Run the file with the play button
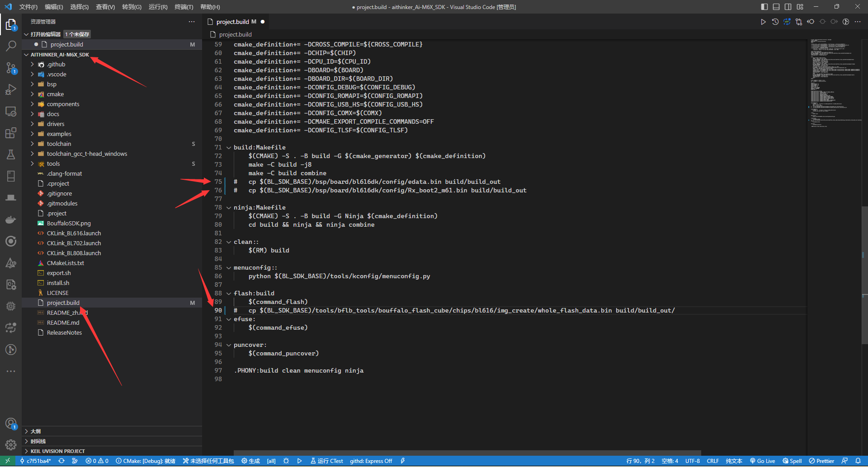This screenshot has width=868, height=467. [x=763, y=22]
